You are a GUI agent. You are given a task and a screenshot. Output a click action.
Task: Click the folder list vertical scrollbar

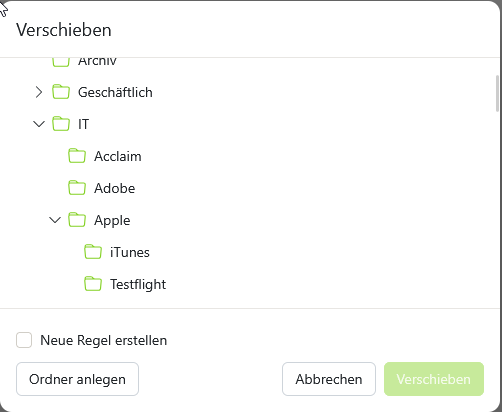click(498, 94)
